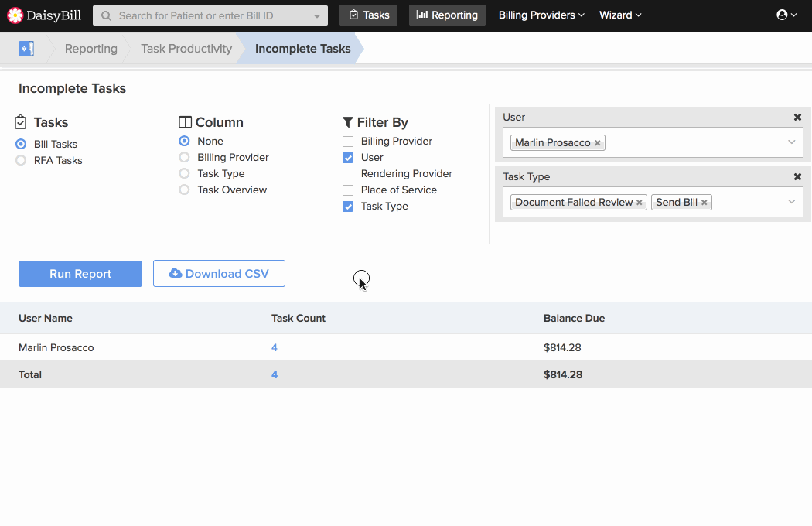Remove the Marlin Prosacco user tag
Screen dimensions: 812x526
(598, 143)
